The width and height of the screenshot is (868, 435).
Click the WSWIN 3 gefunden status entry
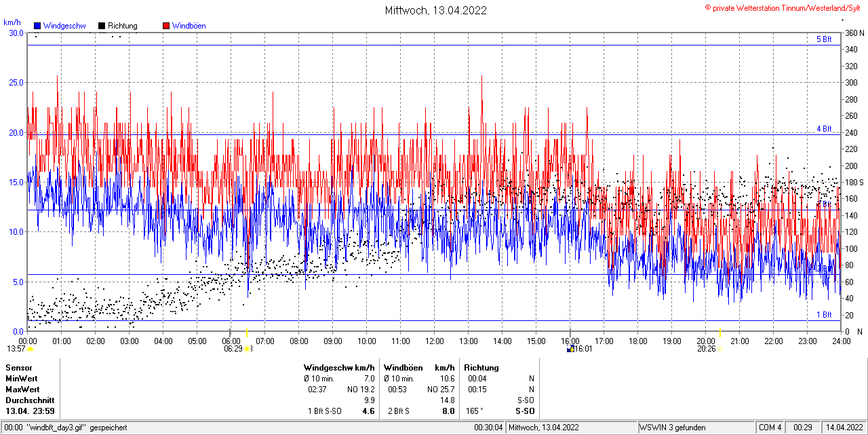pos(673,428)
